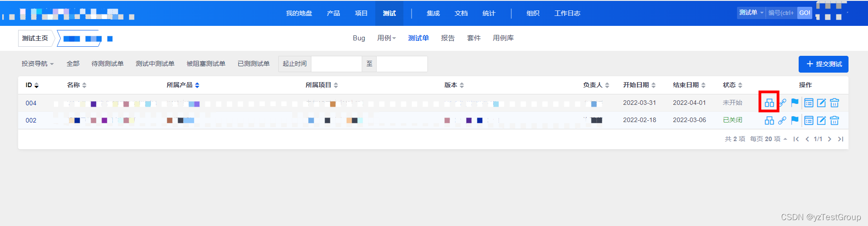Sort by 状态 column header
Image resolution: width=868 pixels, height=226 pixels.
732,85
